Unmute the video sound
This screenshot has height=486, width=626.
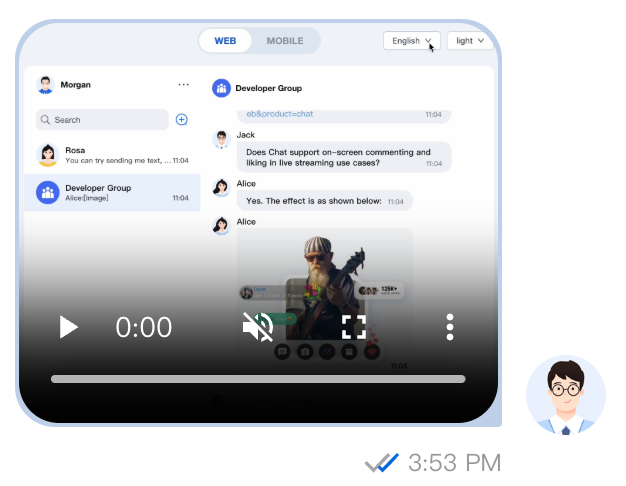point(258,327)
